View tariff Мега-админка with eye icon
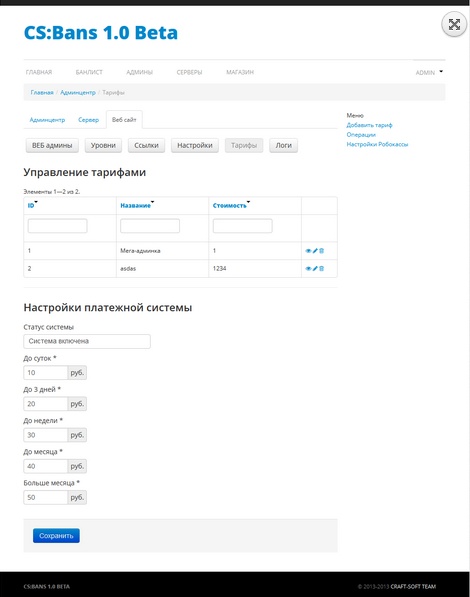This screenshot has width=470, height=597. (308, 251)
